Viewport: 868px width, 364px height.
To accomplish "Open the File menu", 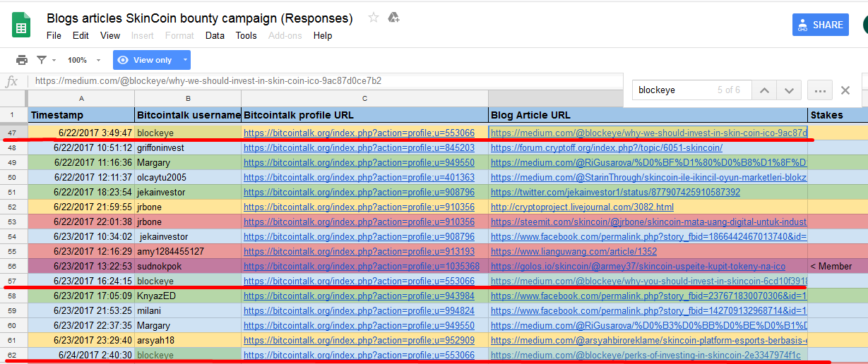I will pos(54,35).
